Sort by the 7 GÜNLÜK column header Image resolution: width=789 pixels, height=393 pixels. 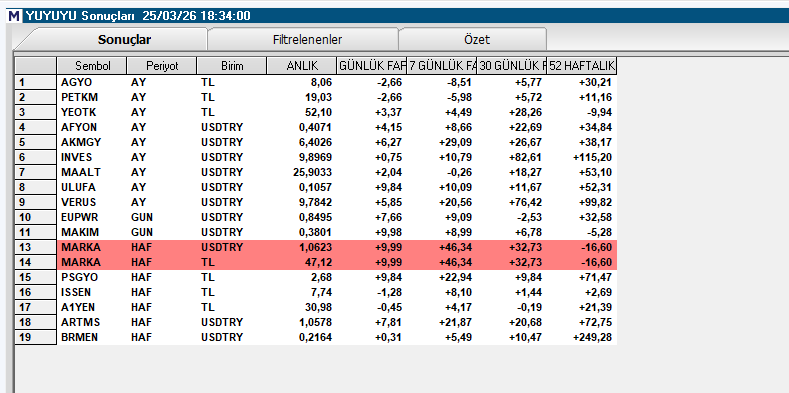coord(441,65)
